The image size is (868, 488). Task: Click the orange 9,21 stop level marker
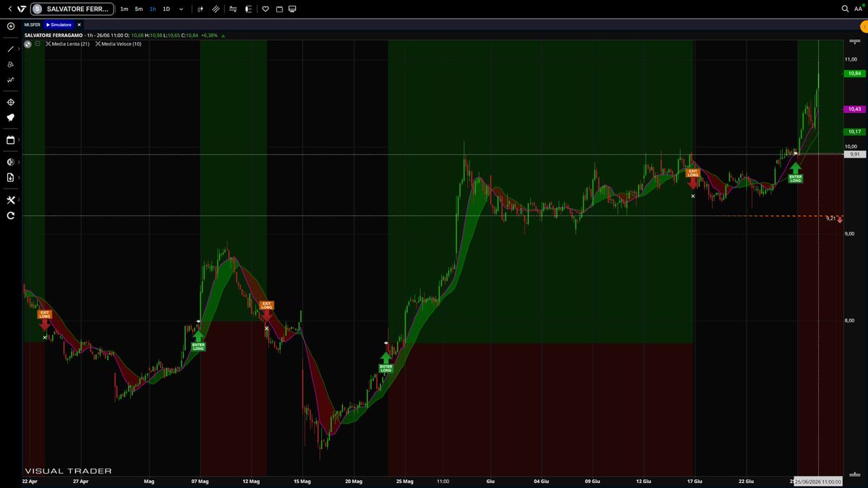834,218
